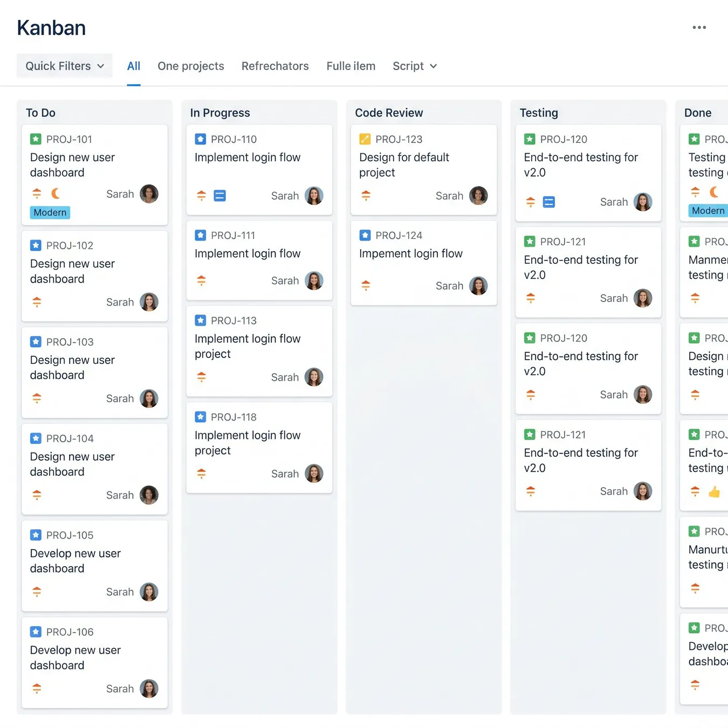Click the Testing column header
Image resolution: width=728 pixels, height=728 pixels.
(x=539, y=113)
